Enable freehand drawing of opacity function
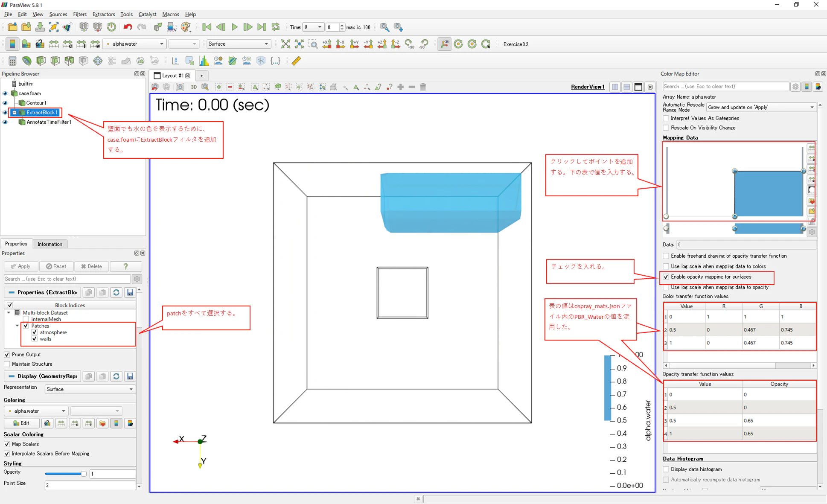 point(666,256)
